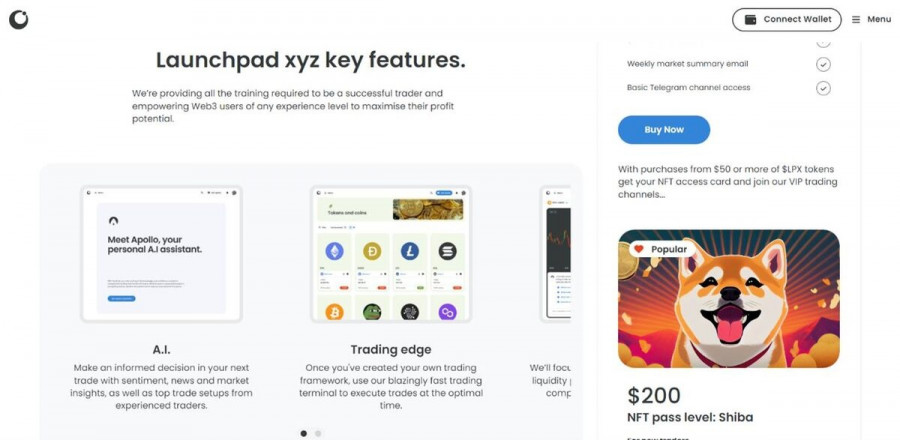Screen dimensions: 900x440
Task: Select the Dogecoin coin icon
Action: click(x=372, y=251)
